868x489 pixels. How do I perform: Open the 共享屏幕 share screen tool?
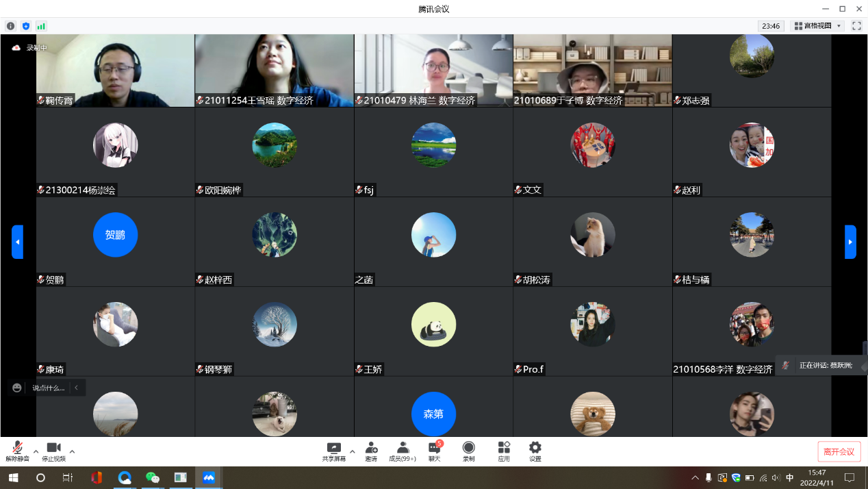333,451
